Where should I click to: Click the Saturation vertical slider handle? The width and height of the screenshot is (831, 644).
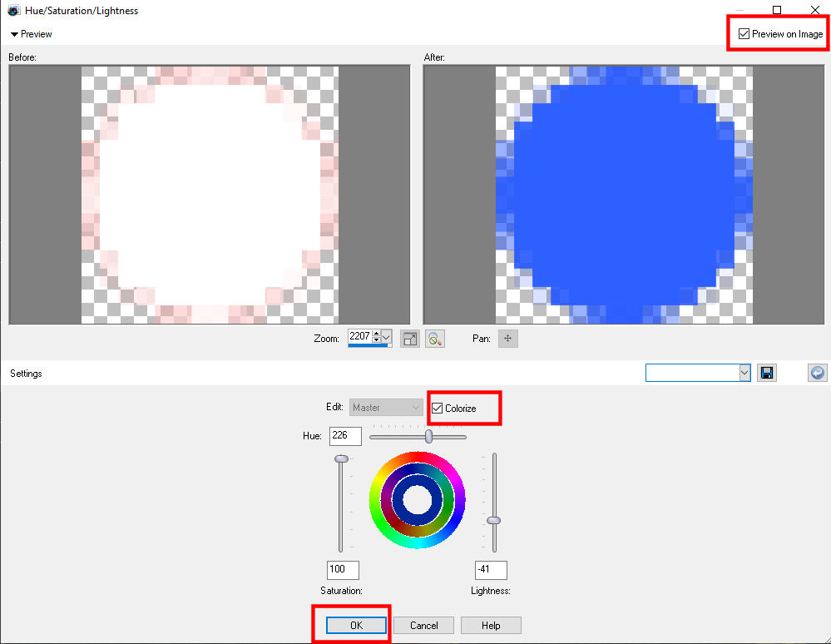[x=341, y=458]
